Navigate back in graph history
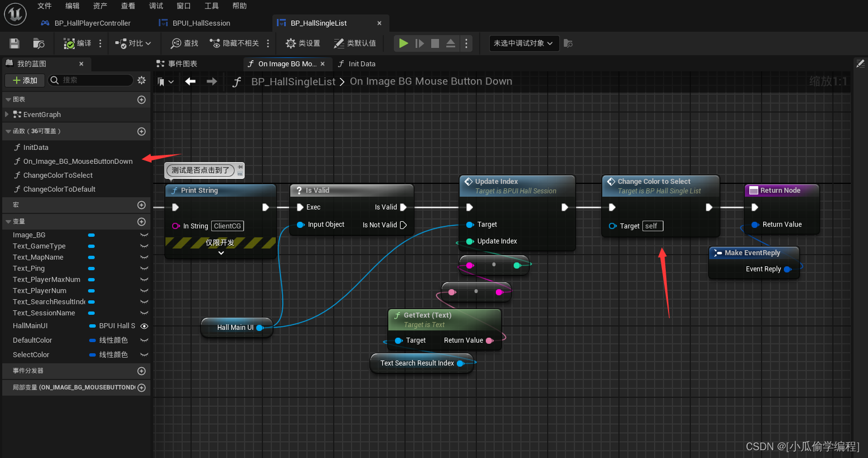 191,81
